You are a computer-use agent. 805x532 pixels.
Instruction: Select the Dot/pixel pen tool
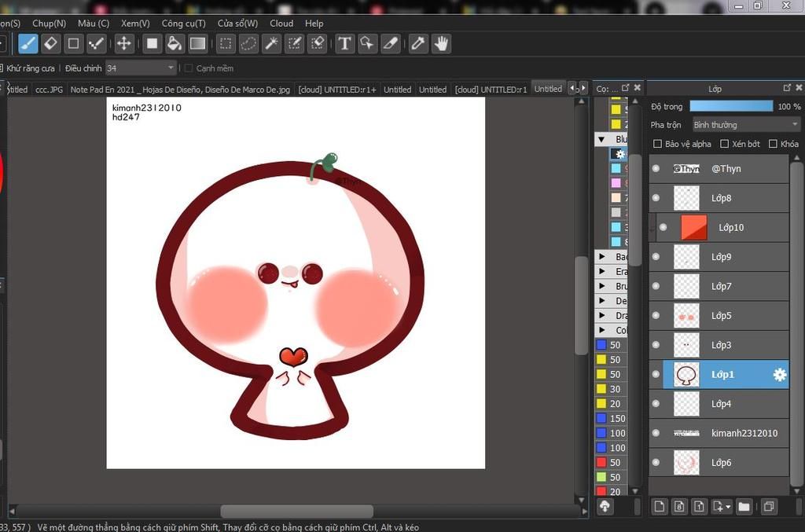(96, 44)
